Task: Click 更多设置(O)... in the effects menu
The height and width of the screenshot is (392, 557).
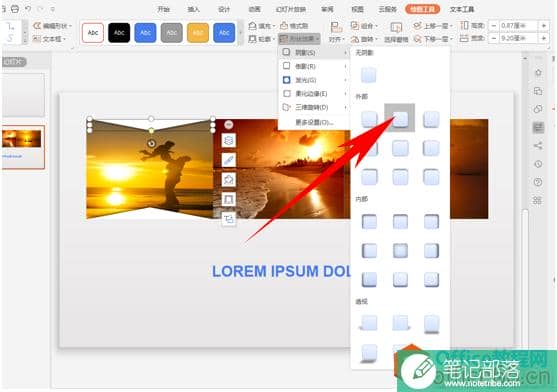Action: (314, 122)
